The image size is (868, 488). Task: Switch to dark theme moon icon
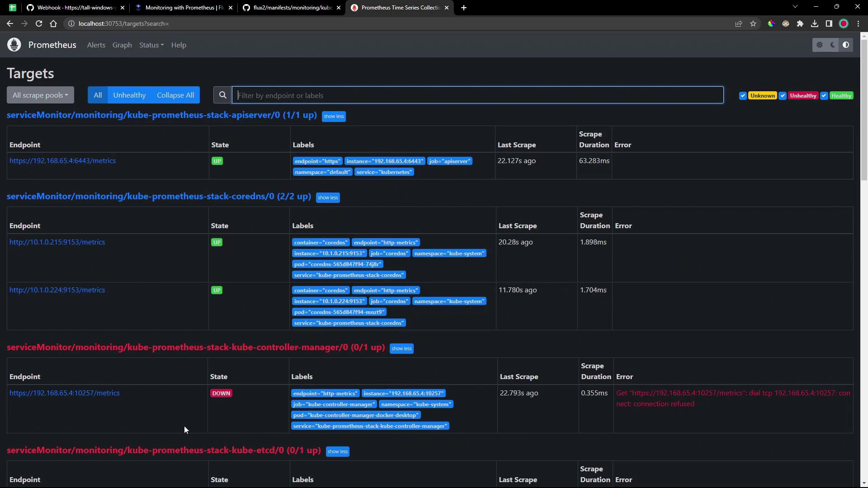coord(833,45)
